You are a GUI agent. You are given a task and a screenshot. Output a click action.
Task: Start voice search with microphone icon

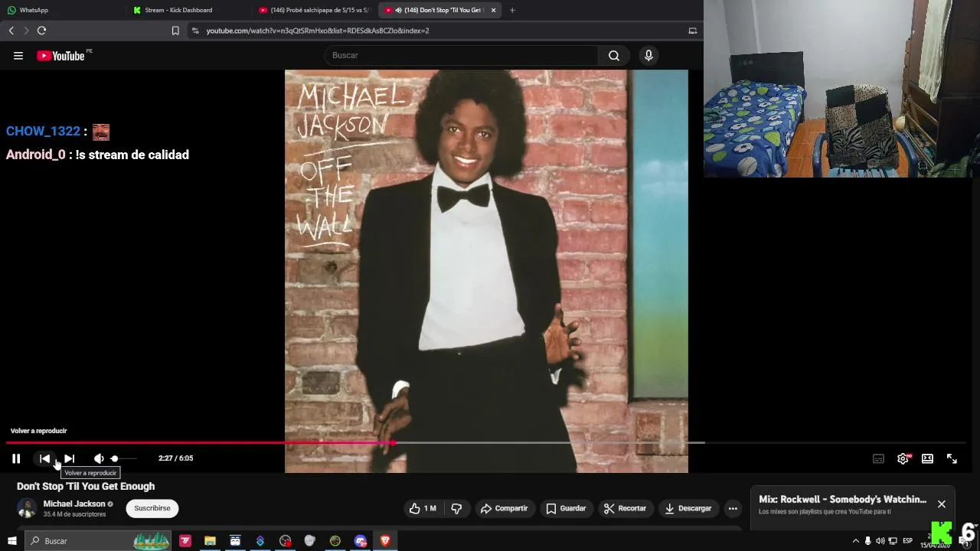[x=648, y=55]
